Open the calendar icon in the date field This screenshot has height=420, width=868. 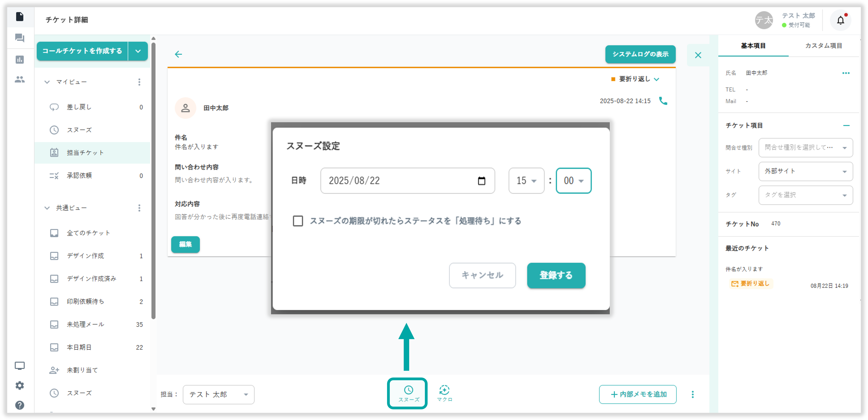point(482,181)
